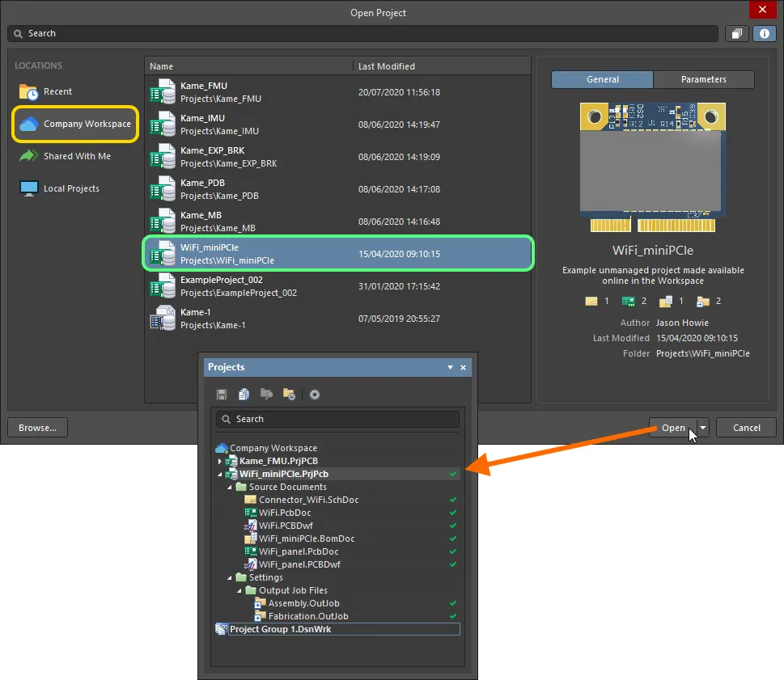Click the WiFi.PcbDoc file icon

coord(250,513)
